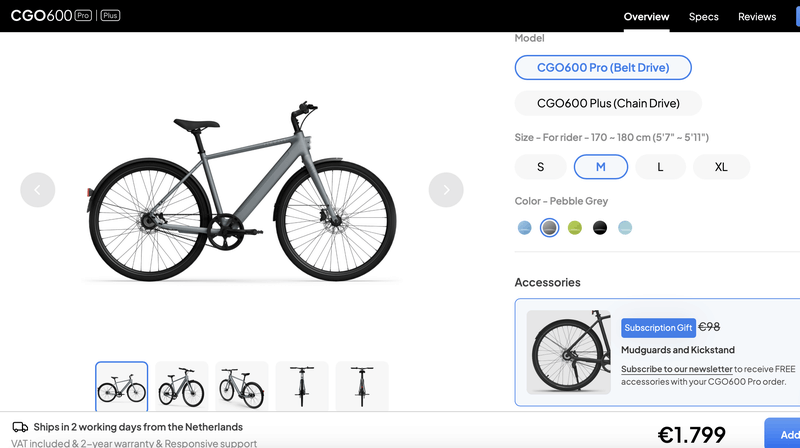This screenshot has height=448, width=800.
Task: Click 'Ships in 2 working days' text
Action: click(138, 427)
